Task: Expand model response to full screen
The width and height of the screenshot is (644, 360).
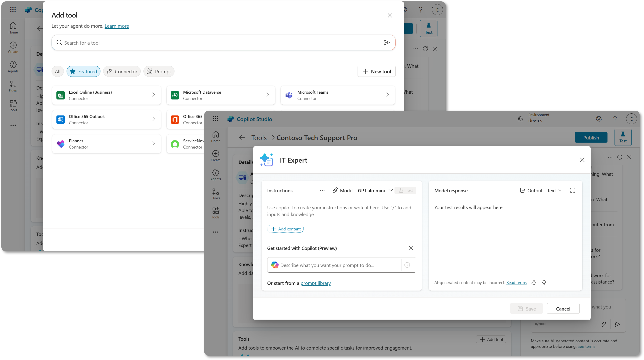Action: pyautogui.click(x=572, y=190)
